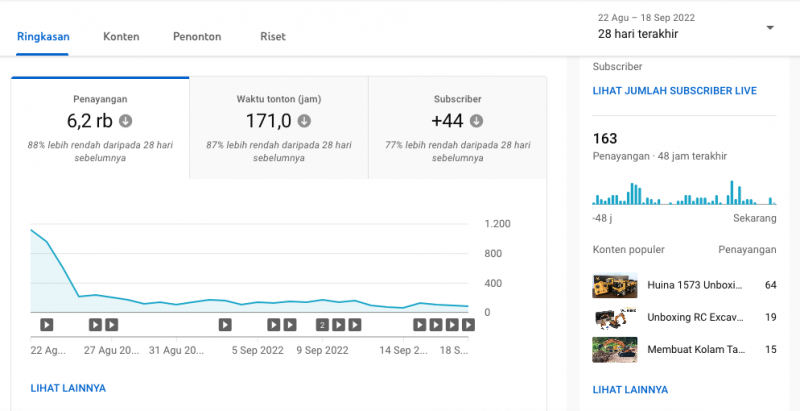The width and height of the screenshot is (800, 411).
Task: Click the video marker above 22 Agu
Action: [x=47, y=325]
